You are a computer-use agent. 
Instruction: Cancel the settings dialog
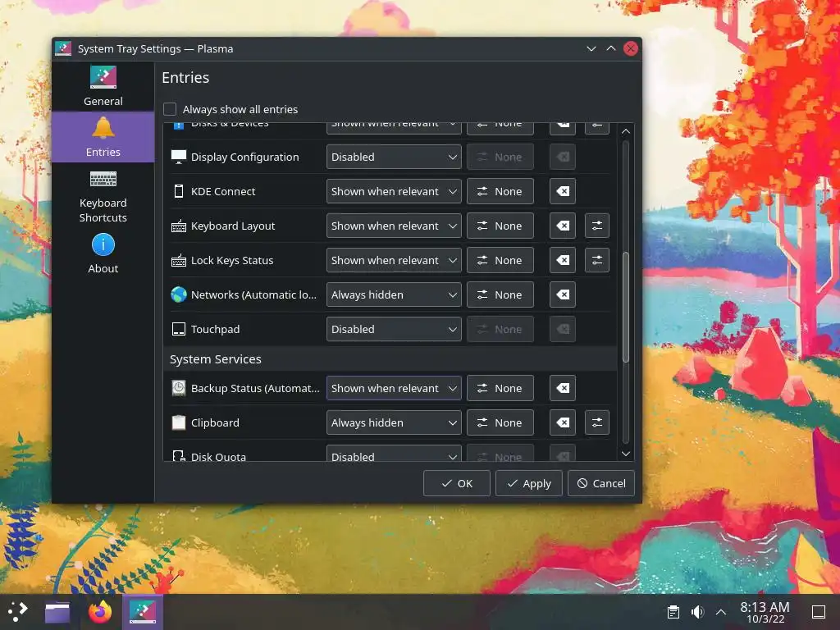(x=601, y=483)
